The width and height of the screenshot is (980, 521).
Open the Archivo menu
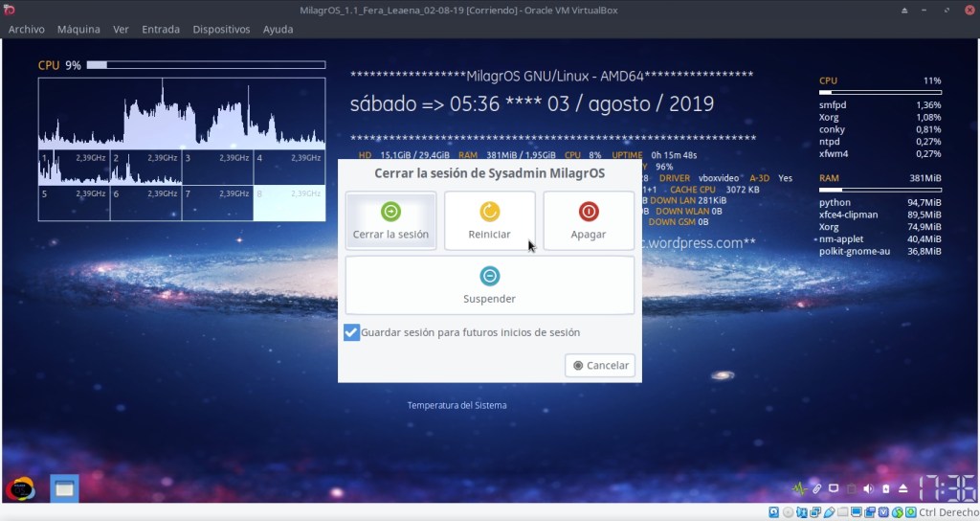click(x=26, y=30)
